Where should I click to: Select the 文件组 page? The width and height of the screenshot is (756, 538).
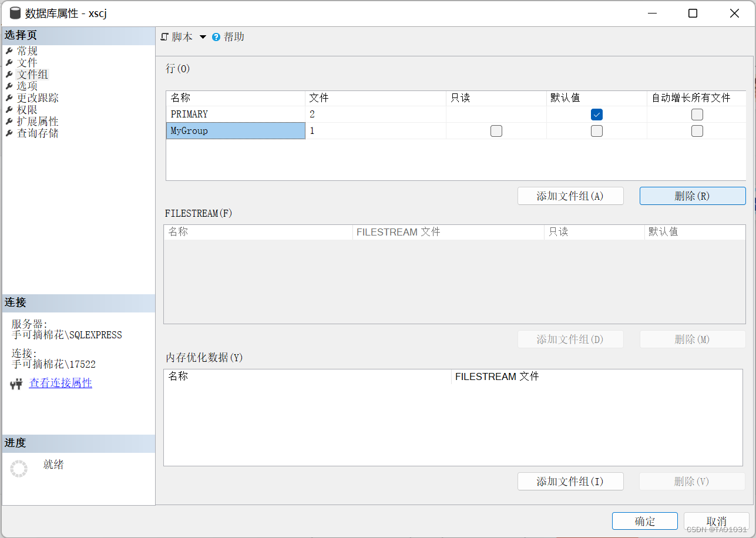(x=32, y=75)
